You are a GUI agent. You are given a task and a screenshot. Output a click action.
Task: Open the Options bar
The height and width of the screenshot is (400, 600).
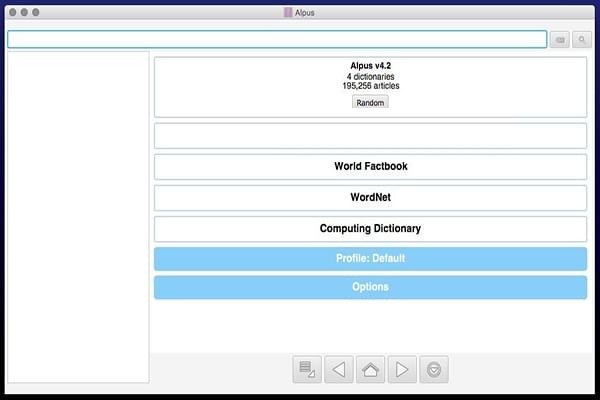click(x=370, y=287)
